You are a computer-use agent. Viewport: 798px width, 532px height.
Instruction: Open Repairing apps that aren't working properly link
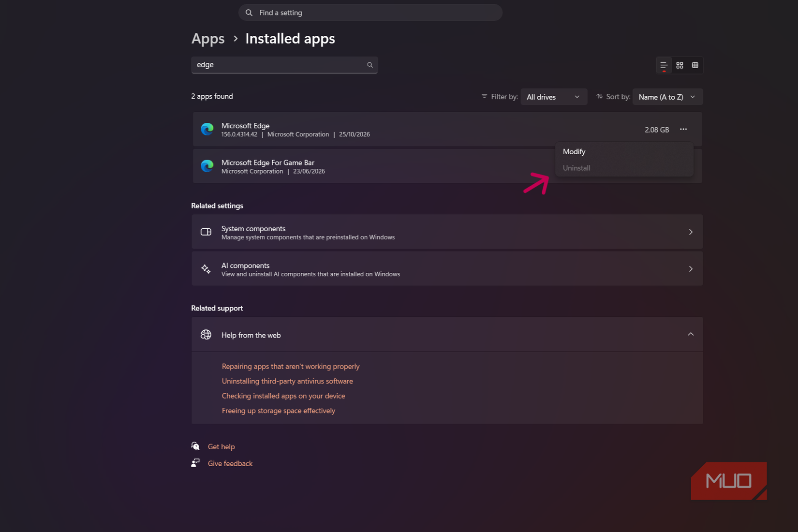click(x=291, y=366)
